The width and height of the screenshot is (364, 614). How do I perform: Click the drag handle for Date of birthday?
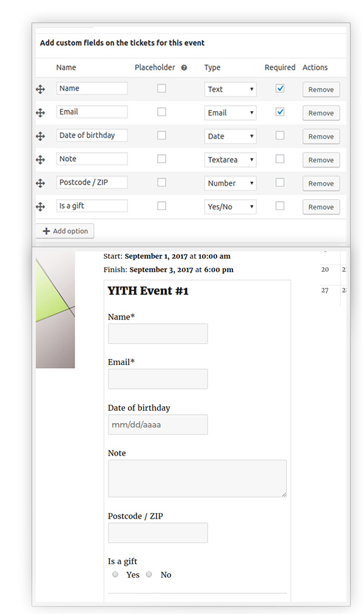(40, 137)
